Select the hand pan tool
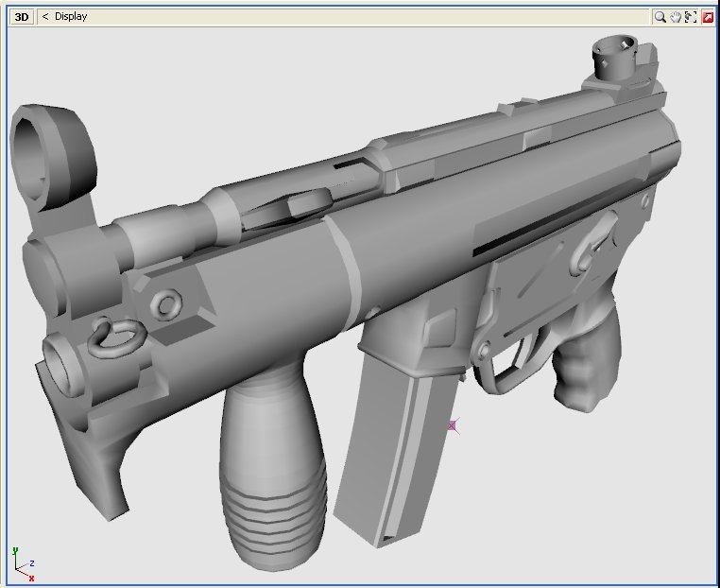 point(675,17)
